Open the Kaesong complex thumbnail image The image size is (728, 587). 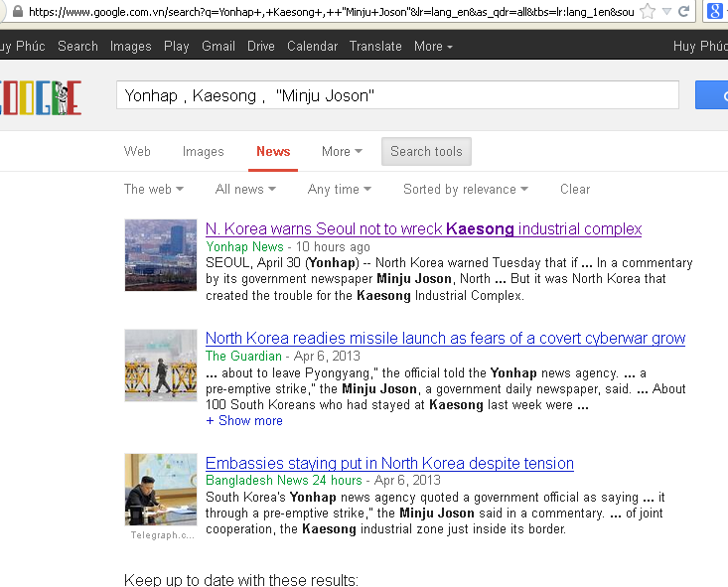[x=161, y=255]
